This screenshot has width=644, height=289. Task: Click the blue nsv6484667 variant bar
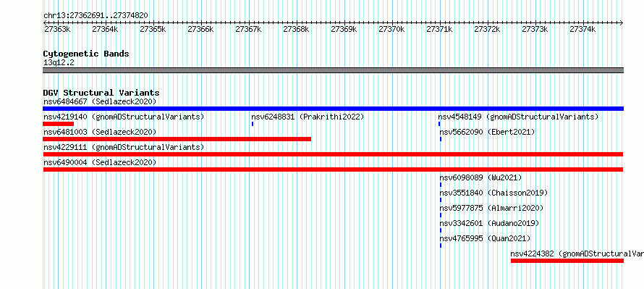[333, 109]
